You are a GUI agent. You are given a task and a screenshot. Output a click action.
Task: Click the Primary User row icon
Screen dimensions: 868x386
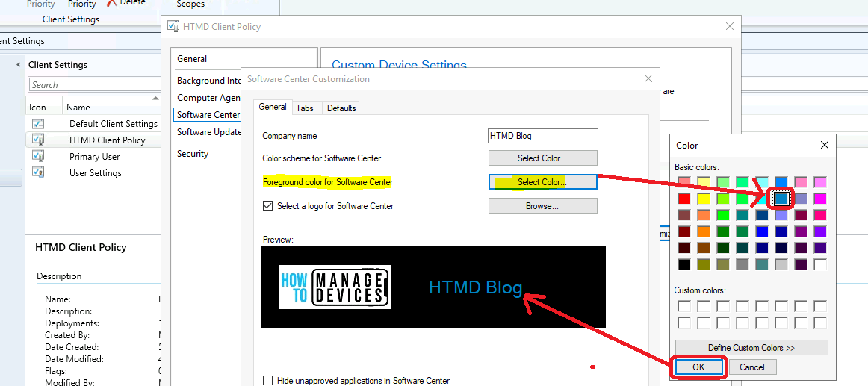tap(38, 157)
